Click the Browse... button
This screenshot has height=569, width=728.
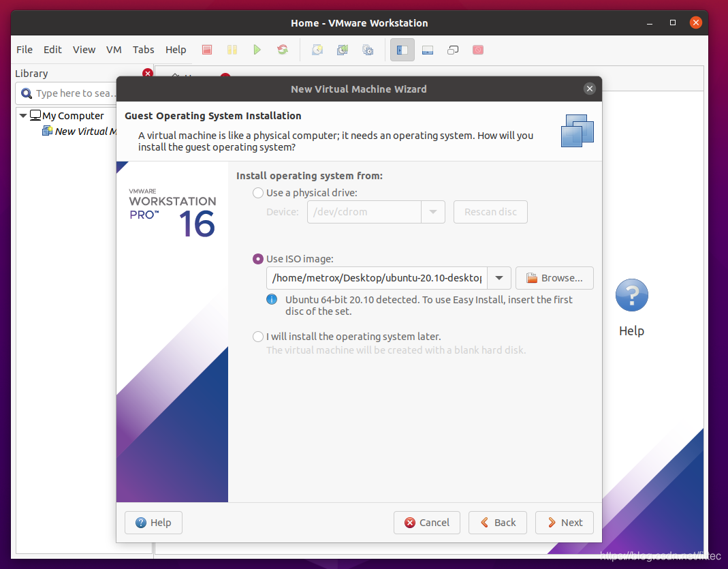pos(554,278)
